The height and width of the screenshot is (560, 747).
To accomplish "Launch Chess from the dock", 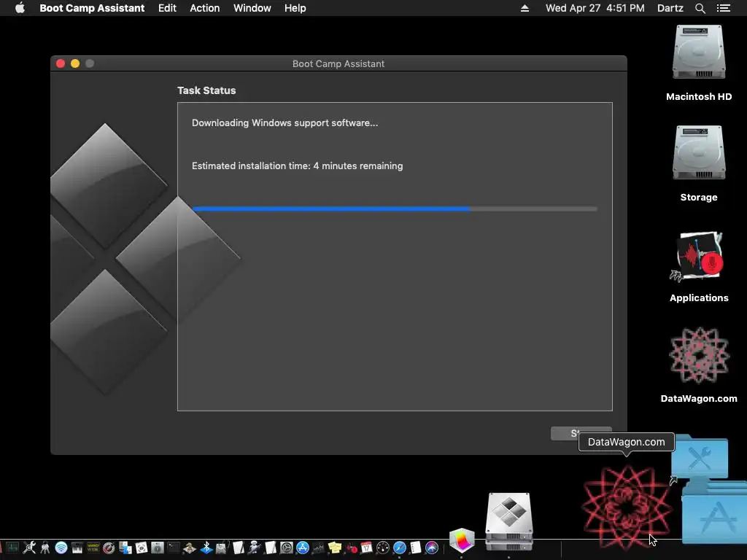I will (x=190, y=547).
